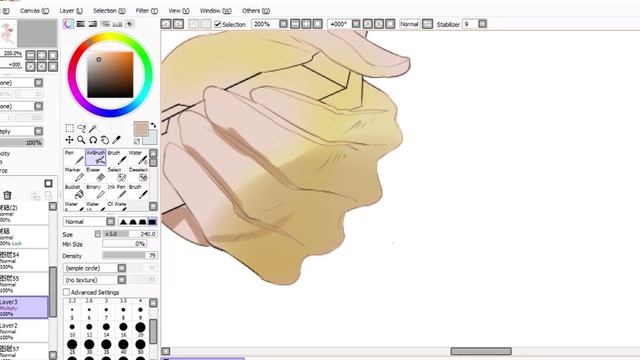Swap foreground and background colors
640x360 pixels.
(153, 125)
